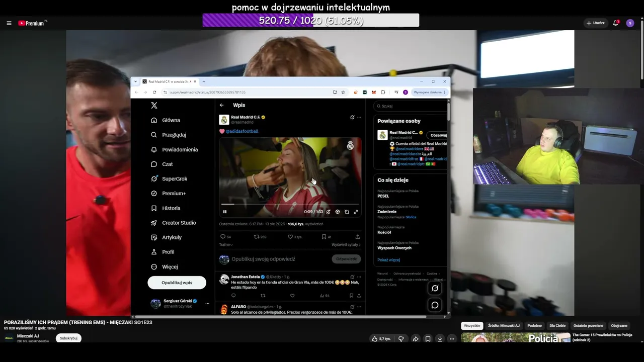Open the YouTube guide hamburger menu
Screen dimensions: 644x362
point(9,23)
